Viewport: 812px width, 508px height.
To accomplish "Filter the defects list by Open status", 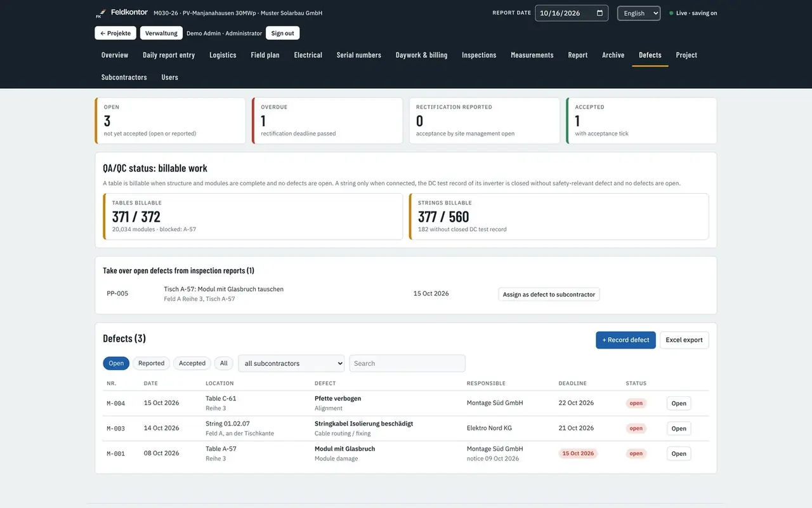I will [x=116, y=363].
